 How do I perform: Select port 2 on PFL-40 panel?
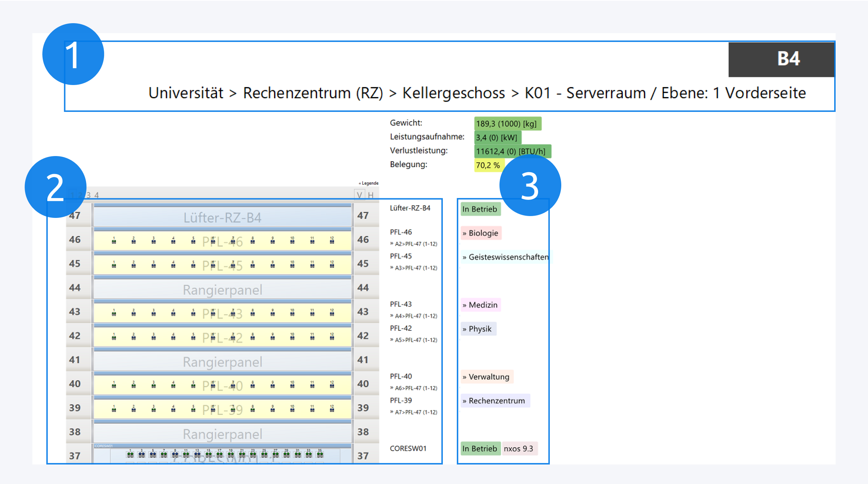coord(134,385)
